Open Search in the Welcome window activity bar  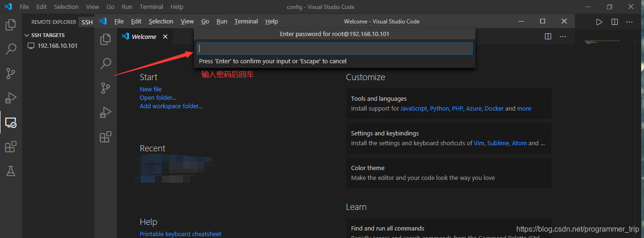click(x=106, y=63)
